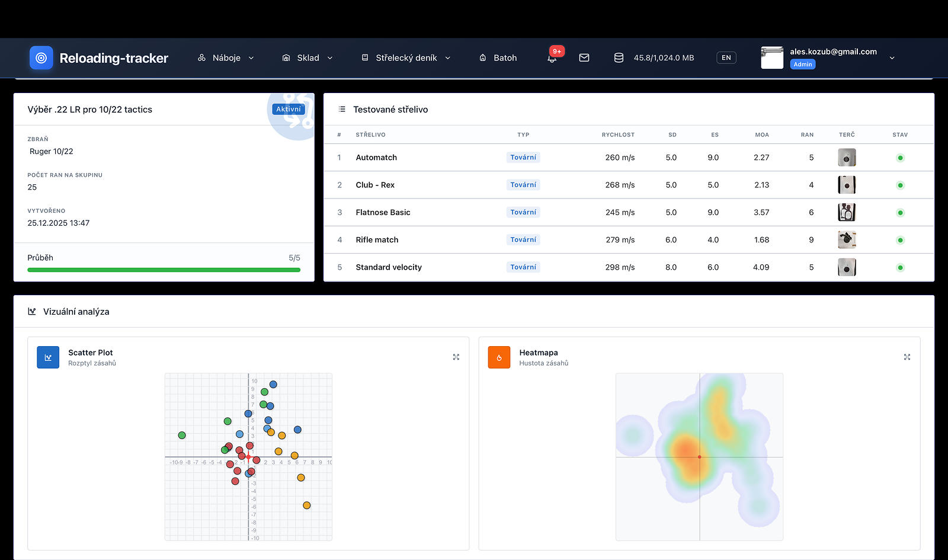Toggle the green status dot for Automatch
This screenshot has height=560, width=948.
coord(900,158)
